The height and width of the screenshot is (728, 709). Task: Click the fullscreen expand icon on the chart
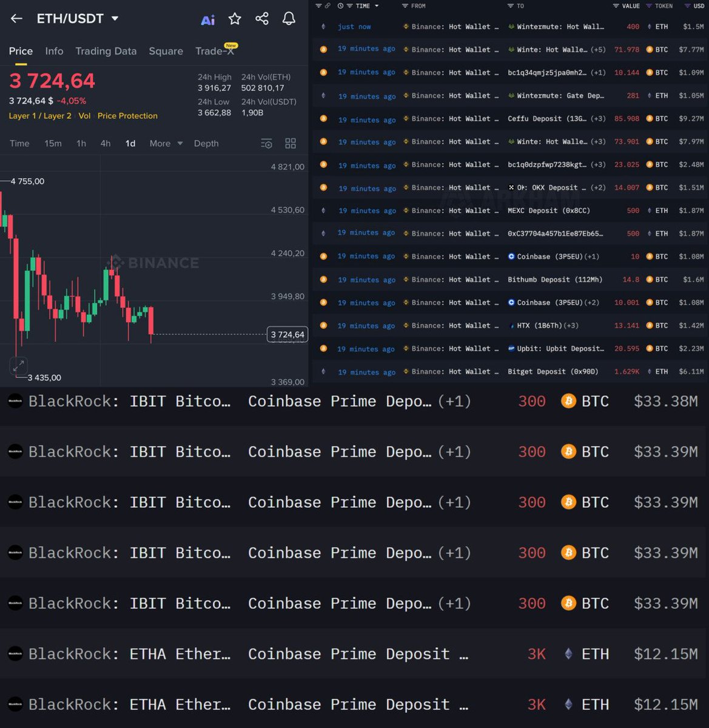(19, 366)
